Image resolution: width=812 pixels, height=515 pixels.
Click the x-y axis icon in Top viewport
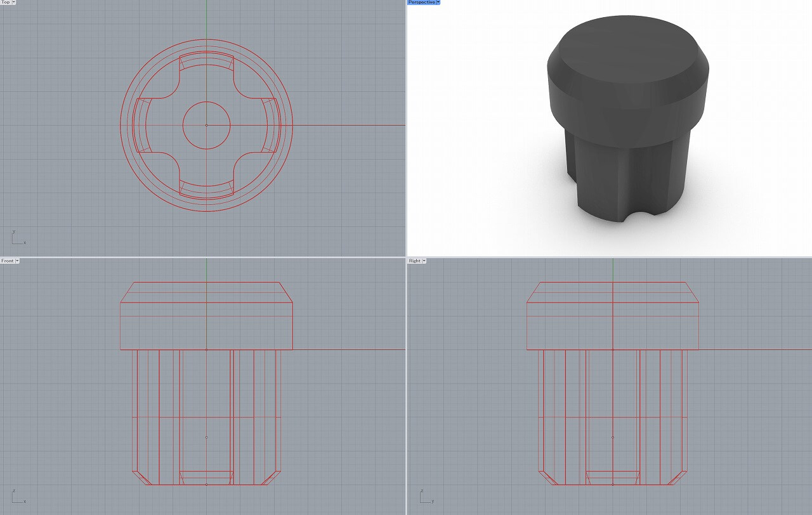(18, 238)
